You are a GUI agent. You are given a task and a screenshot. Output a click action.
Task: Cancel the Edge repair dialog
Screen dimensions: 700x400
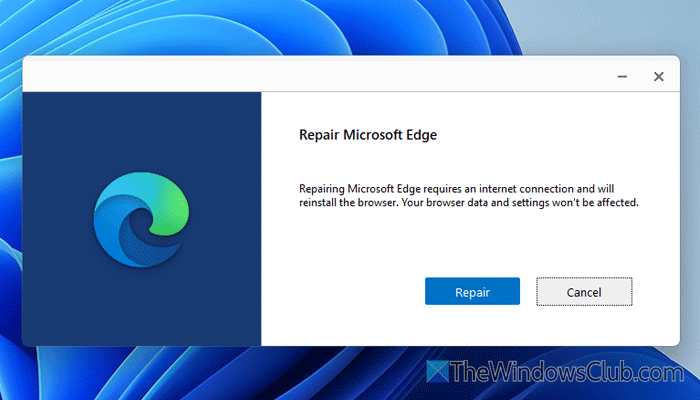point(584,292)
